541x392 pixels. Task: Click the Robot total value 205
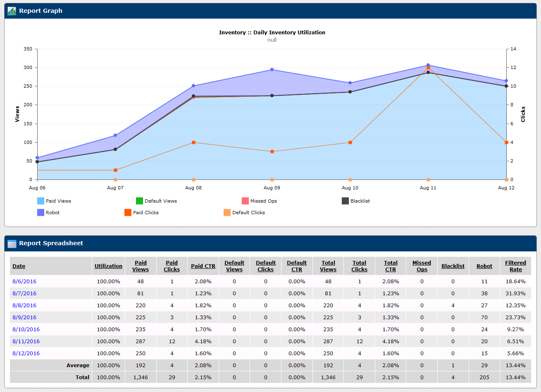[484, 378]
